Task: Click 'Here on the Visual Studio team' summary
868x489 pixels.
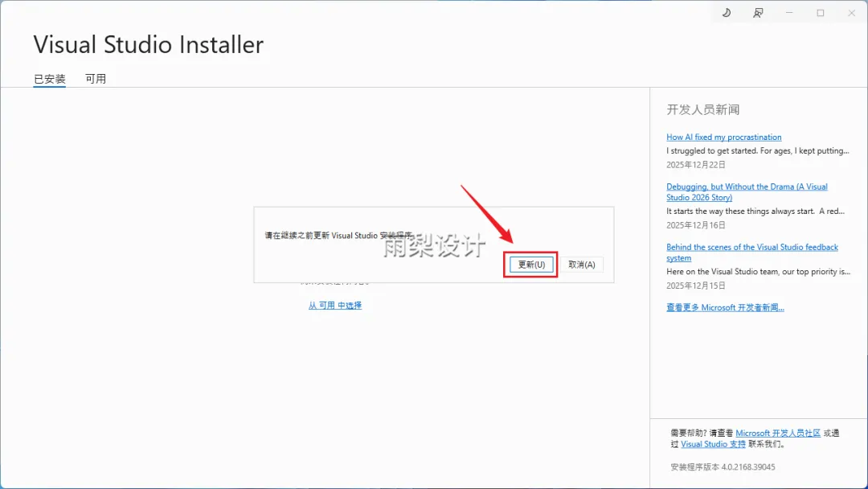Action: tap(758, 271)
